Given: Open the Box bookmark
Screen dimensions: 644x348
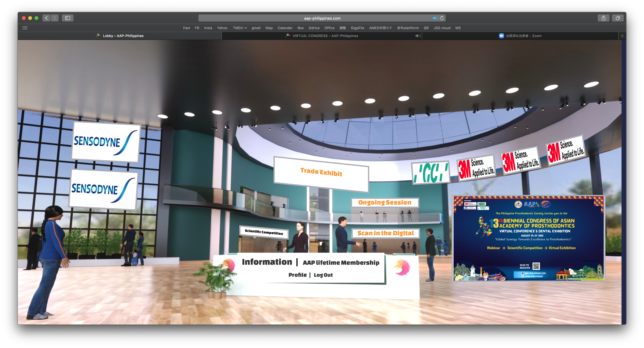Looking at the screenshot, I should tap(300, 28).
